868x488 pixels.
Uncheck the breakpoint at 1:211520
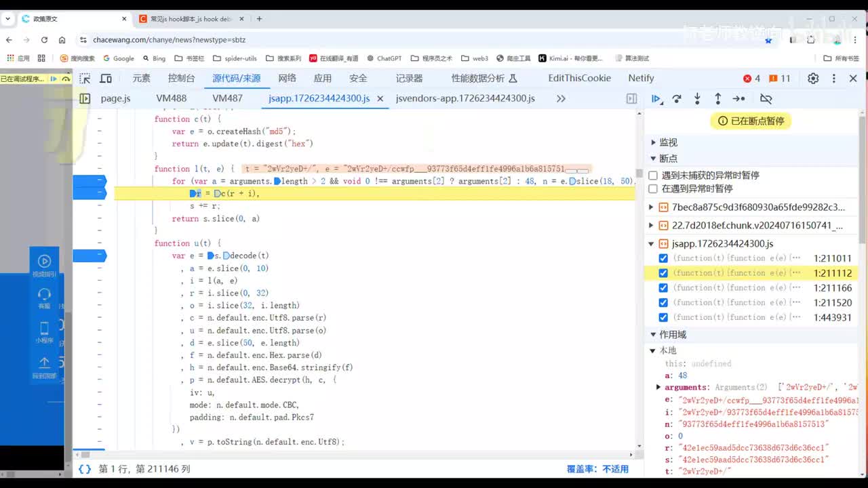tap(663, 303)
